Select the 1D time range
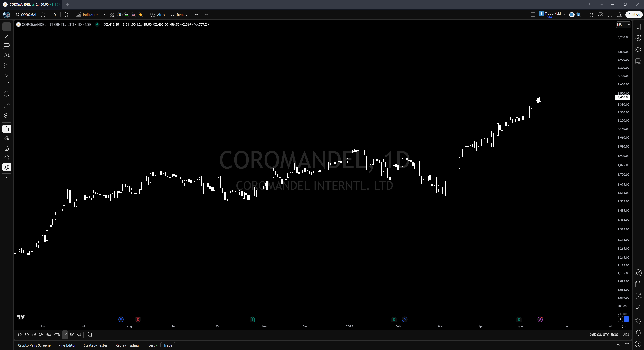This screenshot has height=350, width=644. click(x=19, y=335)
